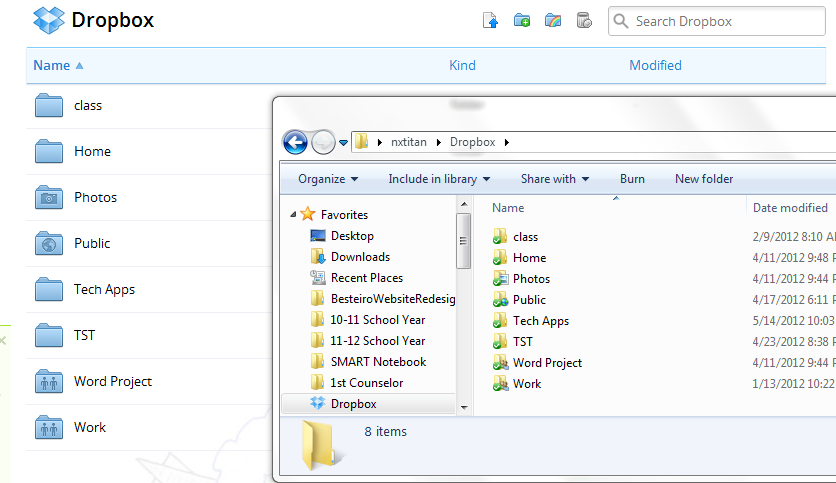836x483 pixels.
Task: Click the Recent Places icon in sidebar
Action: (x=317, y=278)
